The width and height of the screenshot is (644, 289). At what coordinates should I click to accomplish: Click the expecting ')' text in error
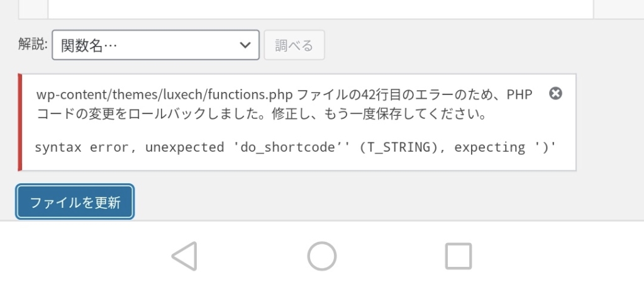tap(505, 147)
